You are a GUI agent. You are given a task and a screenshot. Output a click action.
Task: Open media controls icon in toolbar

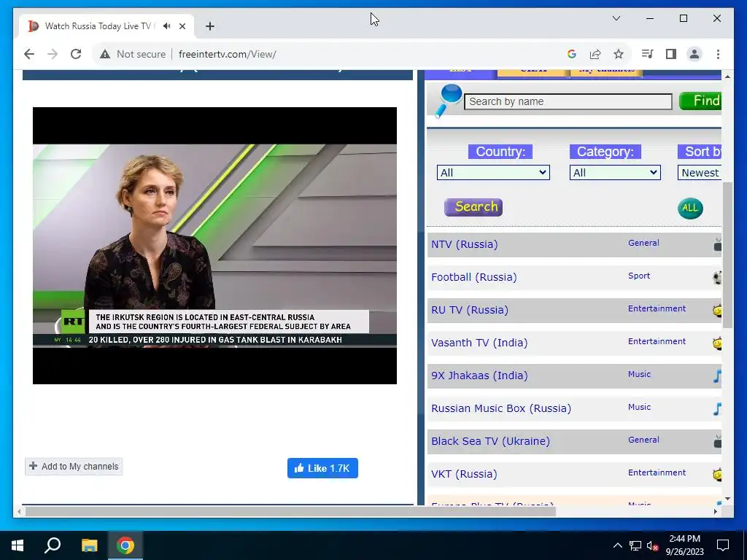click(x=648, y=54)
